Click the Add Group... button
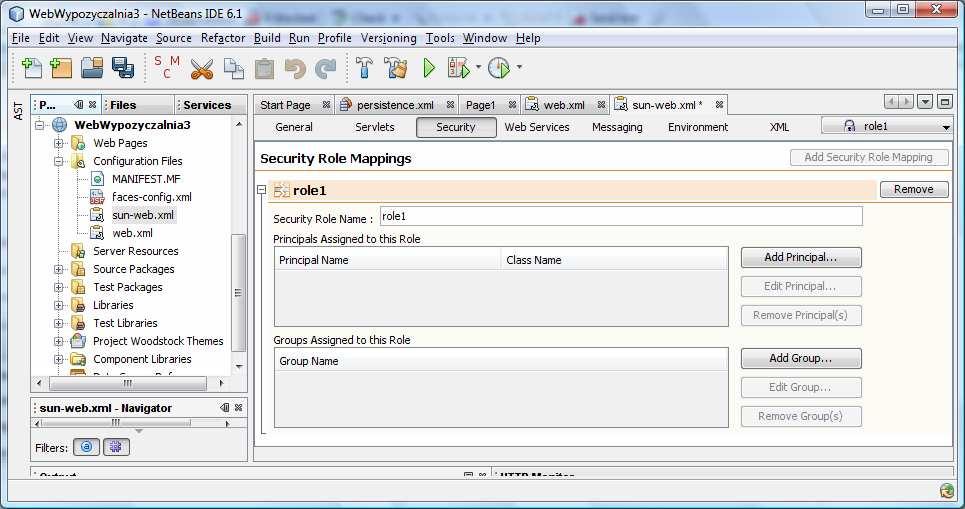The image size is (965, 509). tap(801, 358)
